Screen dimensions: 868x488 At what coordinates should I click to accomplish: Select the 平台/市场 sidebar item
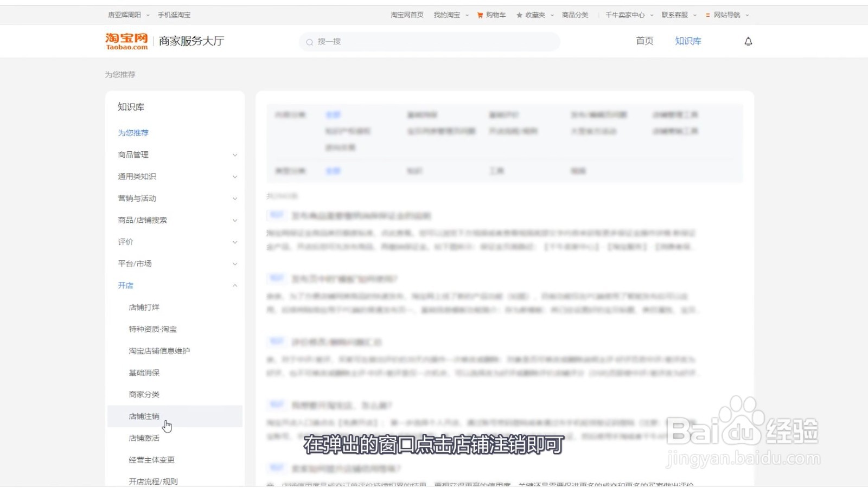point(135,264)
